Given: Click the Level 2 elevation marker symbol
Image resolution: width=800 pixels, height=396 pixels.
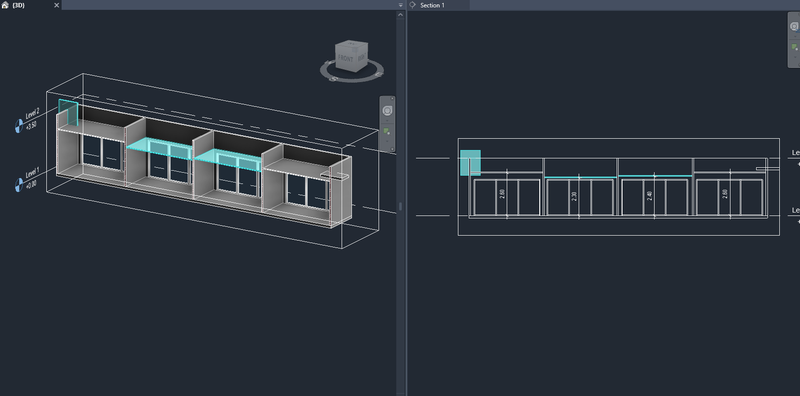Looking at the screenshot, I should coord(19,126).
